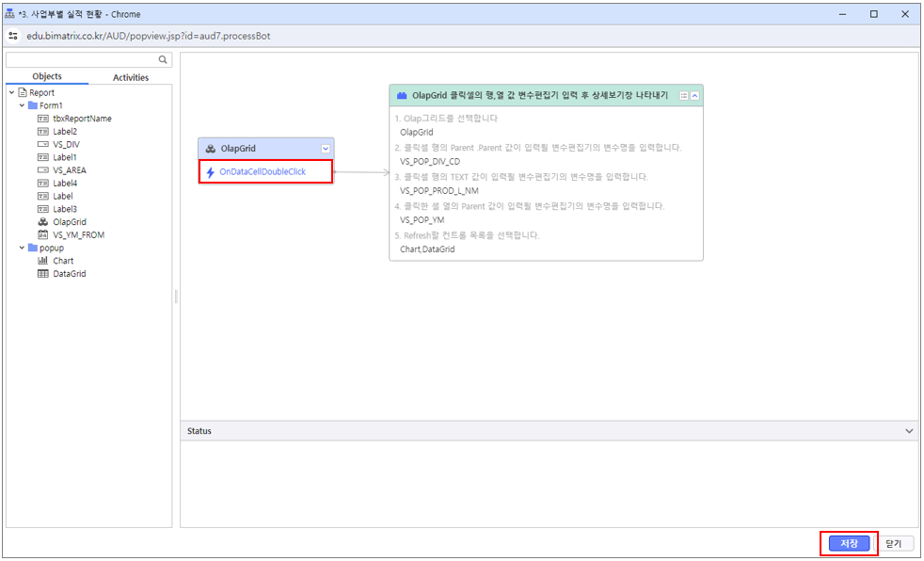
Task: Click the URL in the Chrome address bar
Action: pyautogui.click(x=148, y=36)
